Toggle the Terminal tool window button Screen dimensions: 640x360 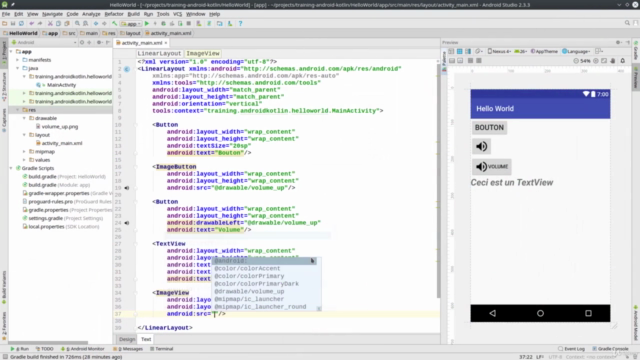(x=162, y=349)
